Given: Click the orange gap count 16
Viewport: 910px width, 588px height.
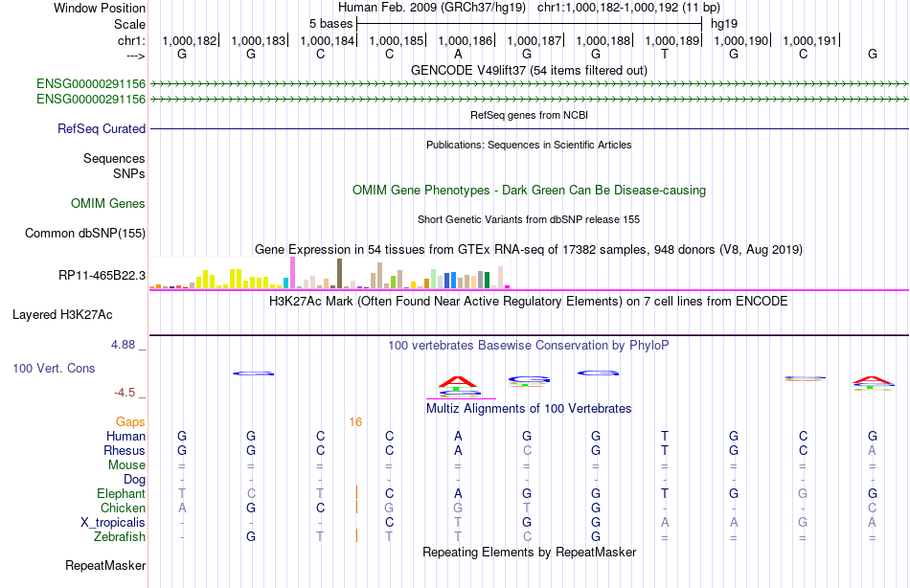Looking at the screenshot, I should pos(355,422).
